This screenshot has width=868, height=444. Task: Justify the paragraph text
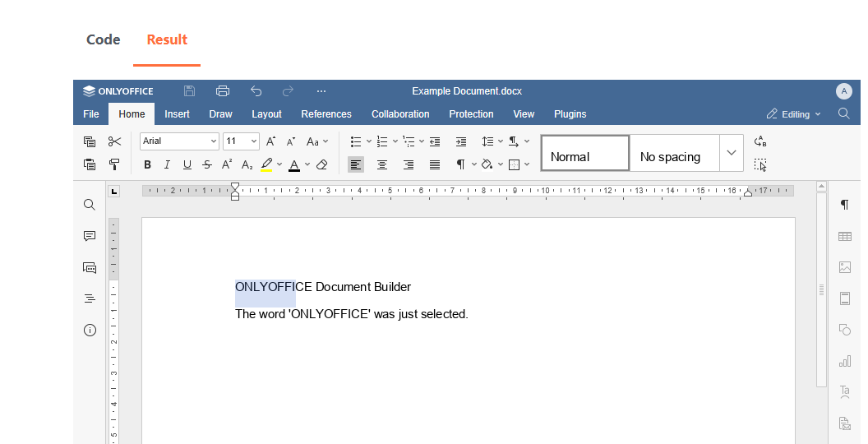[x=435, y=164]
